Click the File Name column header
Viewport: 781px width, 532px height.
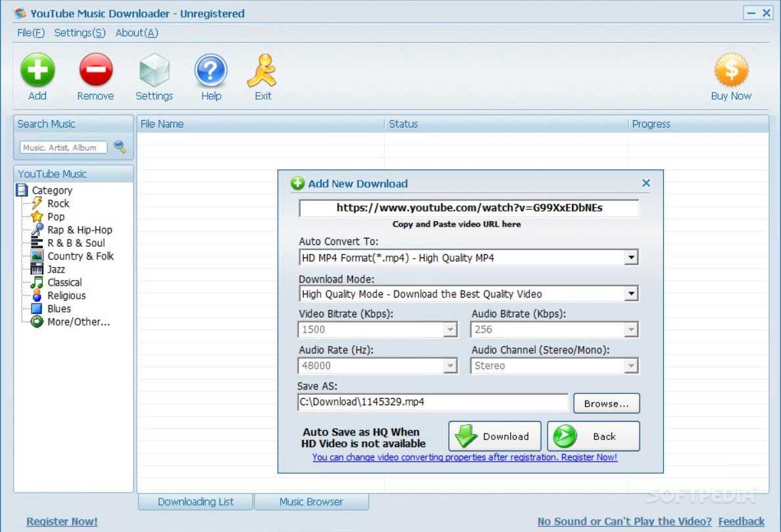point(260,124)
